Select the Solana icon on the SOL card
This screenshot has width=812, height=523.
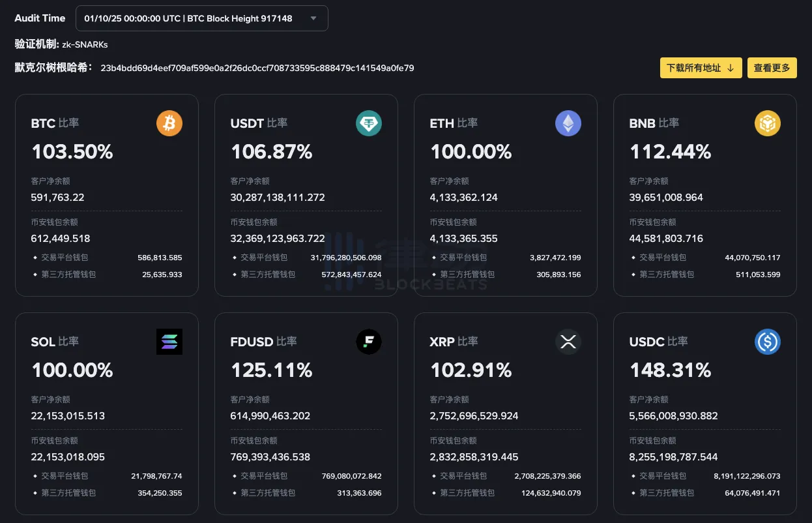click(x=169, y=341)
